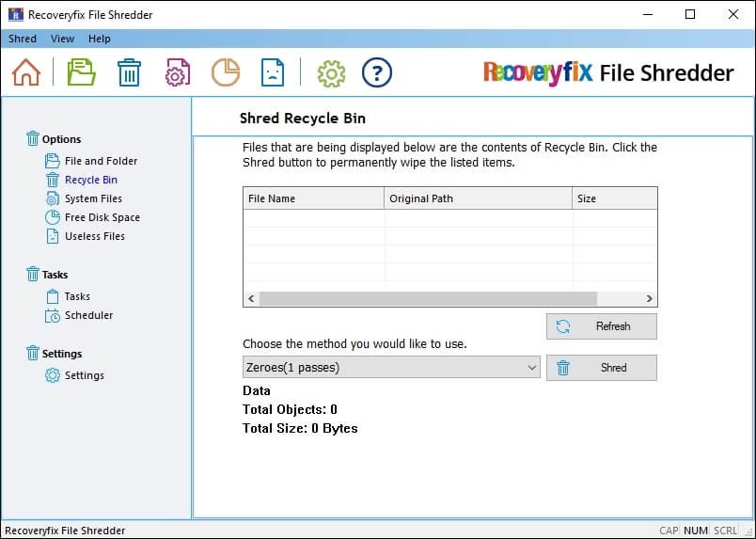
Task: Click the Help question mark toolbar icon
Action: click(x=376, y=72)
